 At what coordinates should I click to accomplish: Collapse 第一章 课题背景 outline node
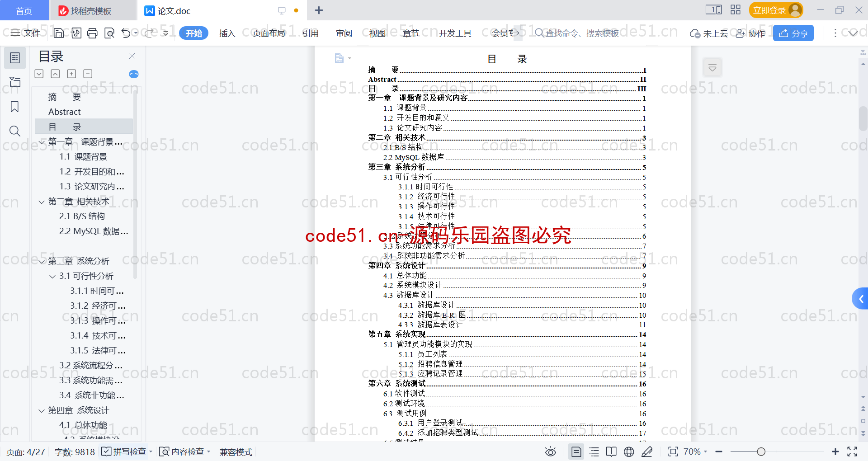tap(42, 142)
